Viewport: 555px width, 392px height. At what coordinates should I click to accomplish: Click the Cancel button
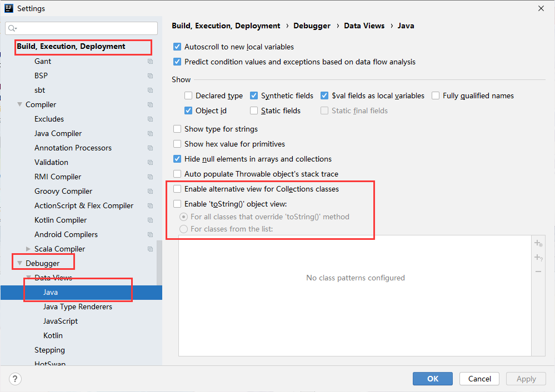(x=479, y=379)
